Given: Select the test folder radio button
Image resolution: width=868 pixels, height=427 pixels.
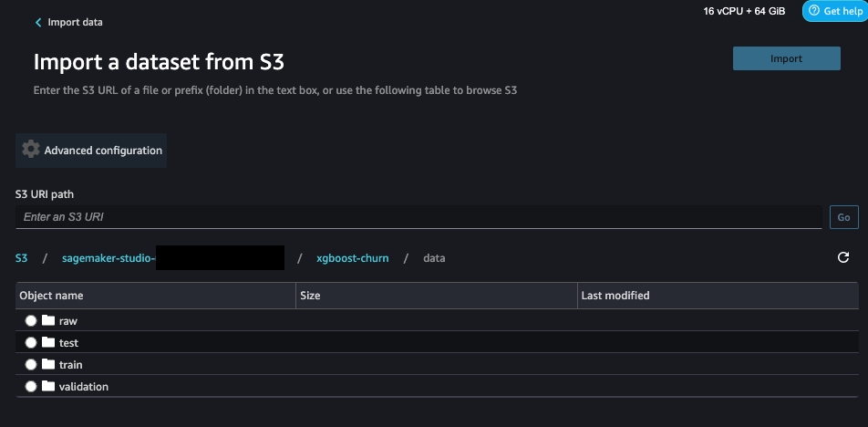Looking at the screenshot, I should click(x=31, y=343).
